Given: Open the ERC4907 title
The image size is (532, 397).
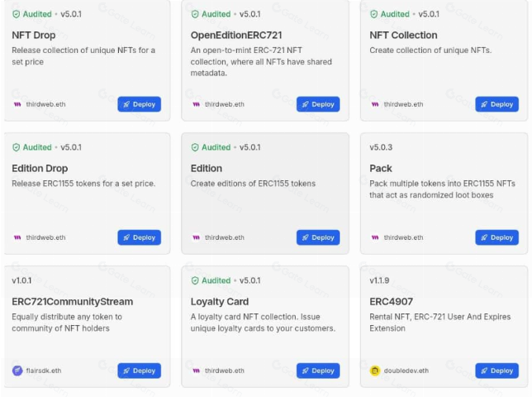Looking at the screenshot, I should 392,302.
